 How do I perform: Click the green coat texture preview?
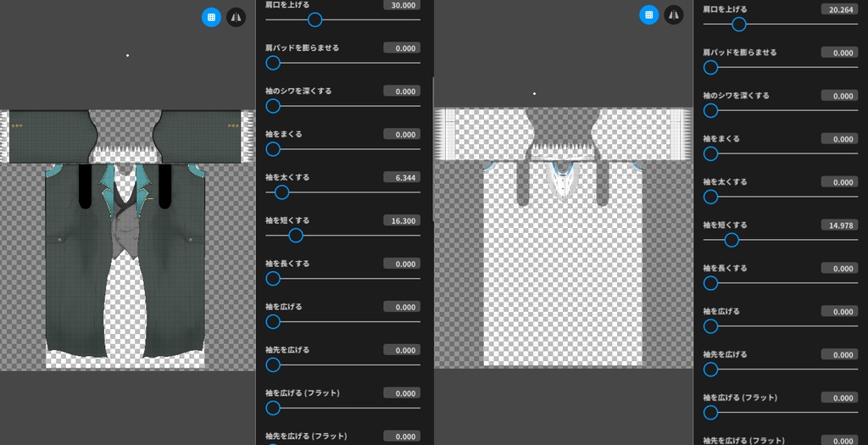(127, 240)
